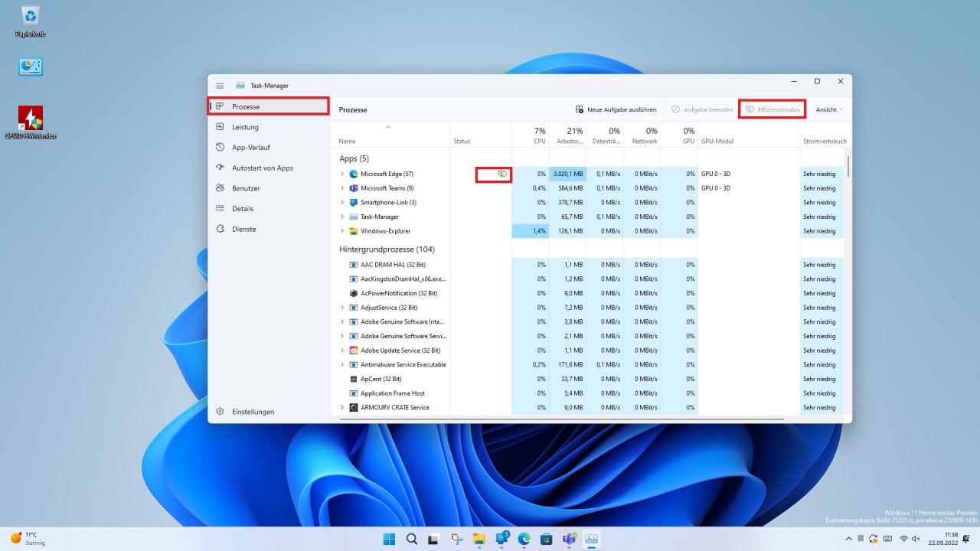Select the AacKingstonDramHal_x86.exe process icon
The height and width of the screenshot is (551, 980).
click(354, 279)
